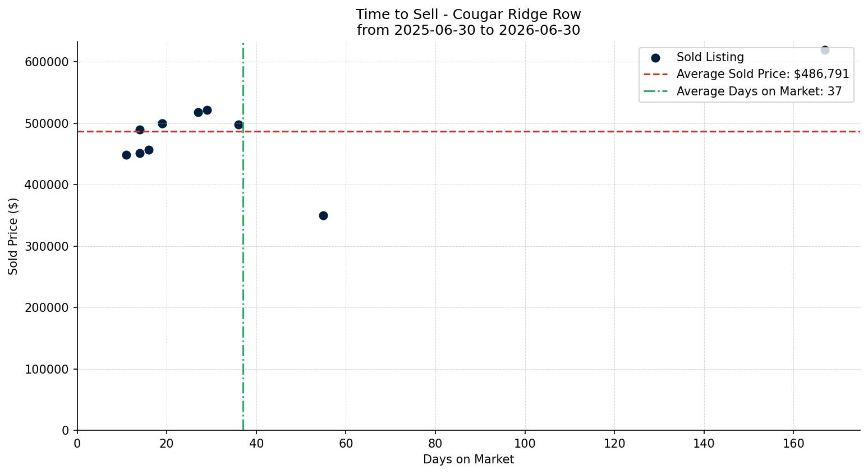Click the data point at 29 days on market
868x474 pixels.
(207, 110)
